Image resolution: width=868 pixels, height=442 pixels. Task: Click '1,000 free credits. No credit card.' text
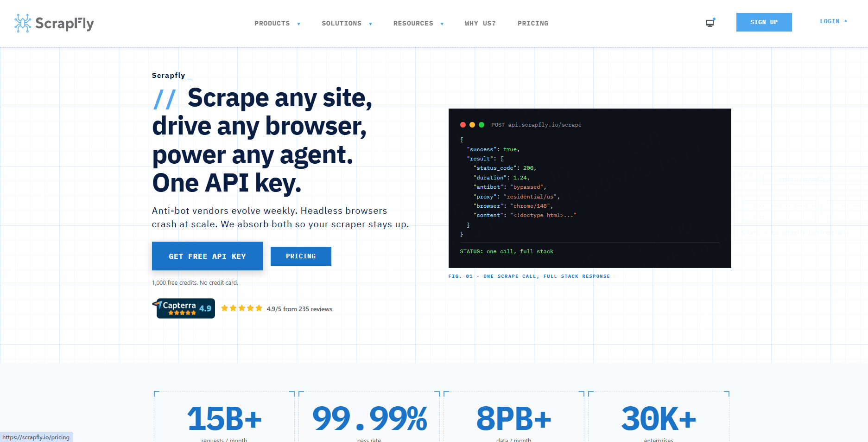point(195,282)
